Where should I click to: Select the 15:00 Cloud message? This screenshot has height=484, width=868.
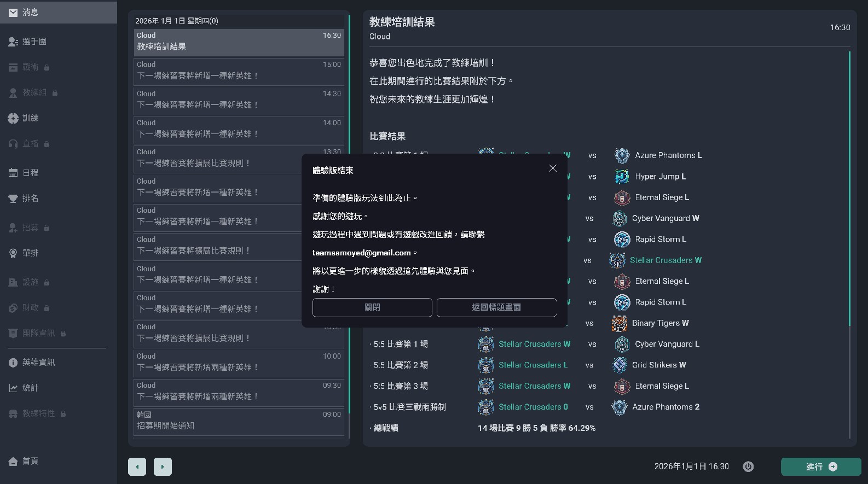tap(239, 71)
